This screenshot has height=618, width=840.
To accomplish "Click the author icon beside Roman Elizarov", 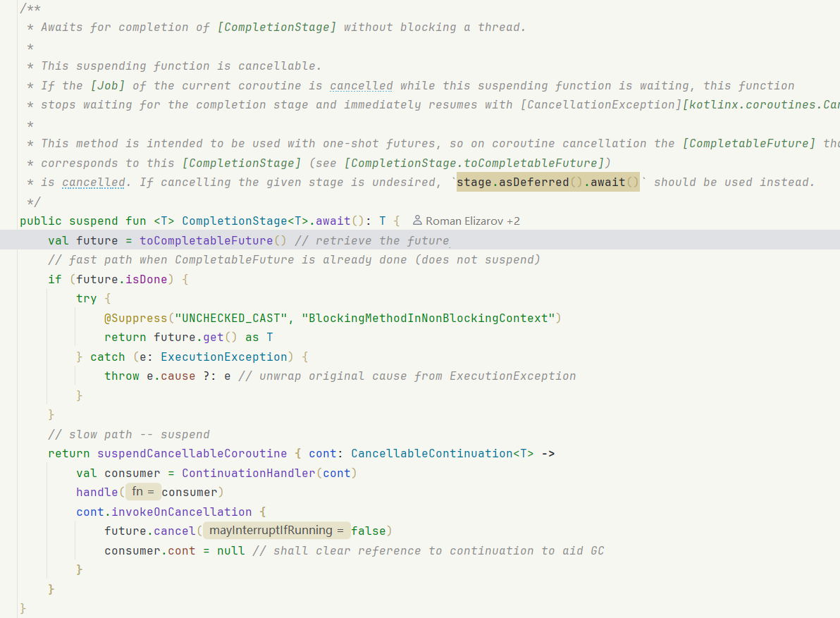I will (417, 221).
